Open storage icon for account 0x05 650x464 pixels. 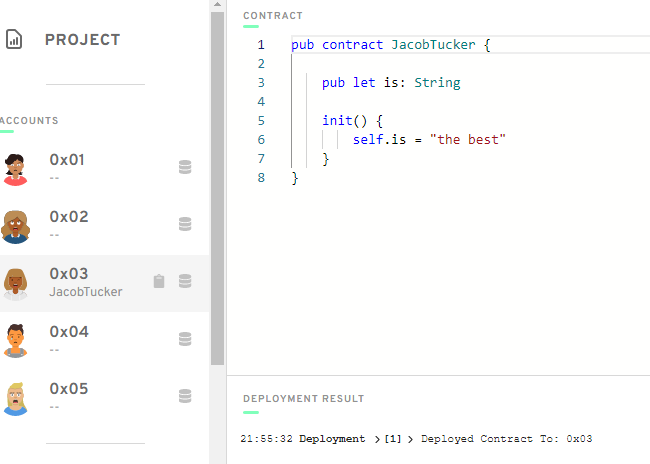(185, 396)
